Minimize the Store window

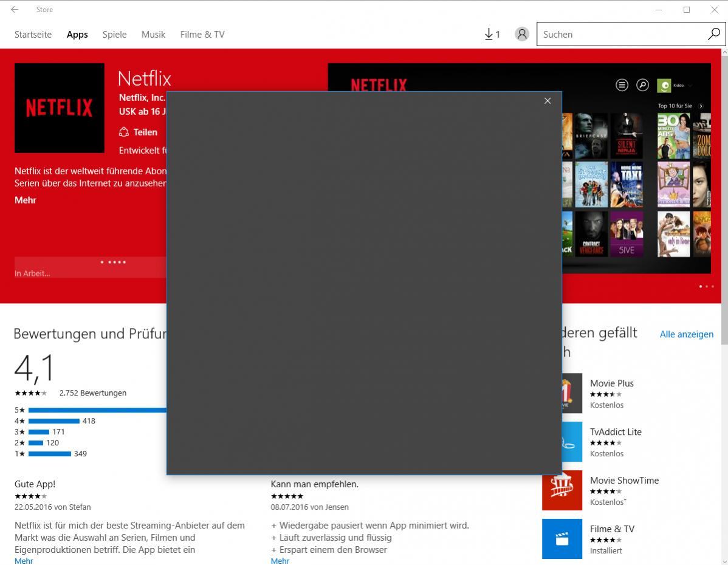(658, 10)
